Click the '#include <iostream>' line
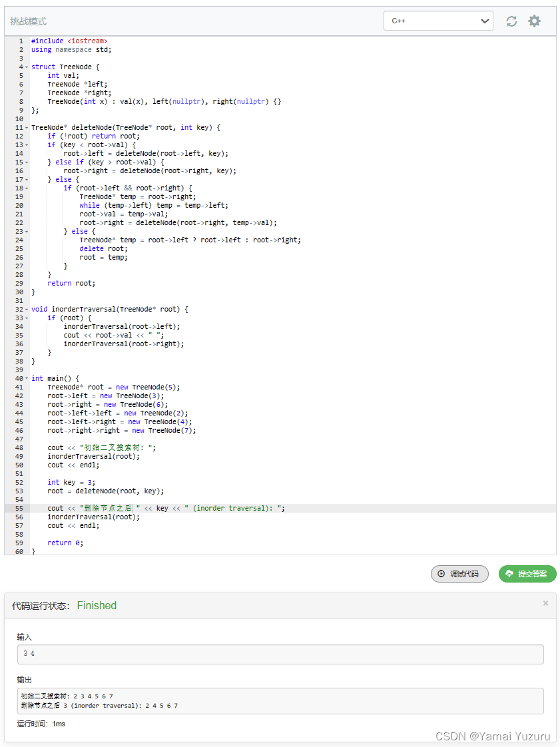Image resolution: width=560 pixels, height=747 pixels. (69, 41)
